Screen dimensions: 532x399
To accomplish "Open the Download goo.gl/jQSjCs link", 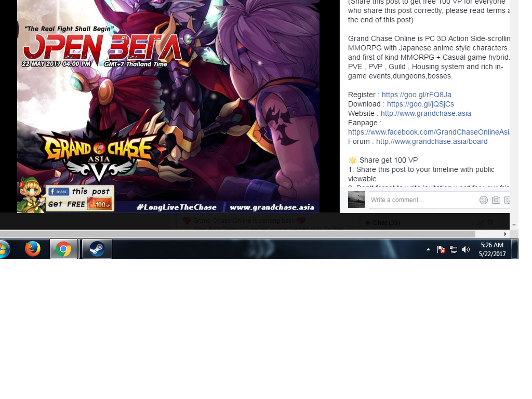I will [x=420, y=104].
